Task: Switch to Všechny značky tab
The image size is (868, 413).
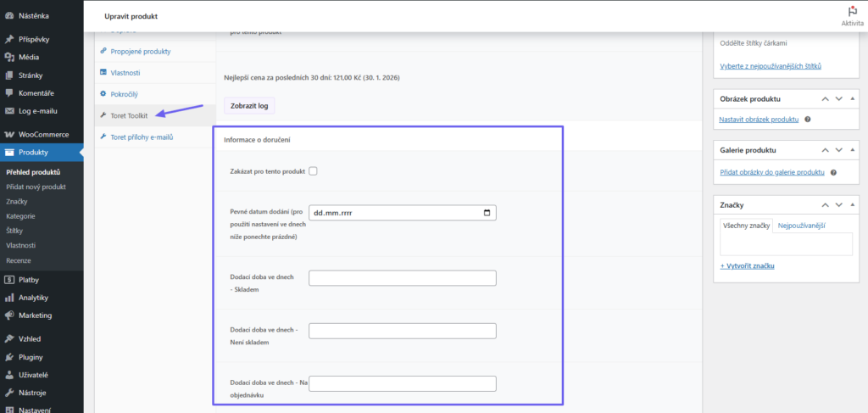Action: point(745,226)
